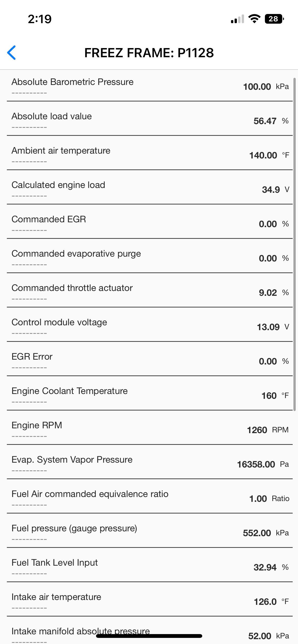Tap the cellular signal bars
298x644 pixels.
pos(237,19)
